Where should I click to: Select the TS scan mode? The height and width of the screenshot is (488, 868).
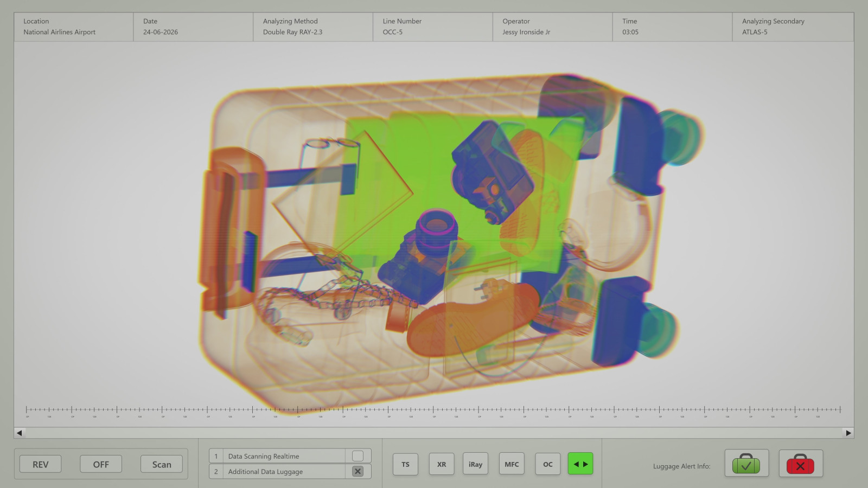pyautogui.click(x=405, y=464)
